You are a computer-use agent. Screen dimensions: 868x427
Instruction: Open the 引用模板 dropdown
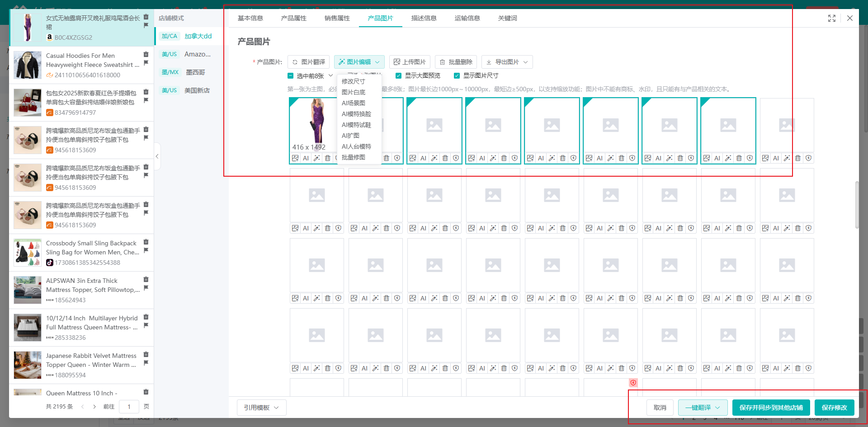[261, 408]
